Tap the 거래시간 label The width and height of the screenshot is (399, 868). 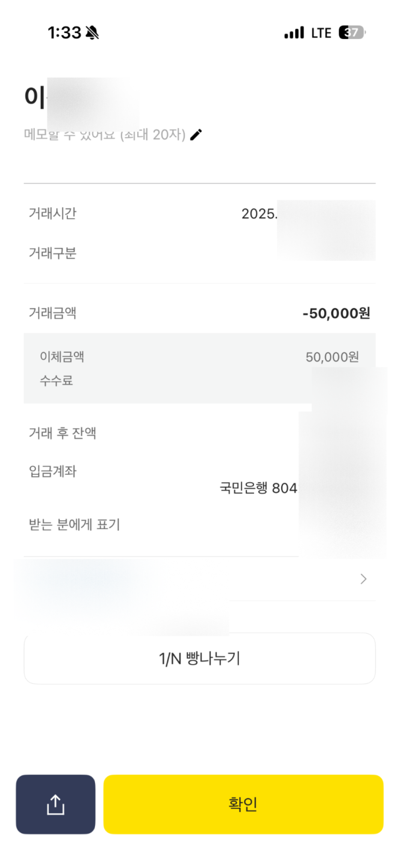tap(52, 213)
